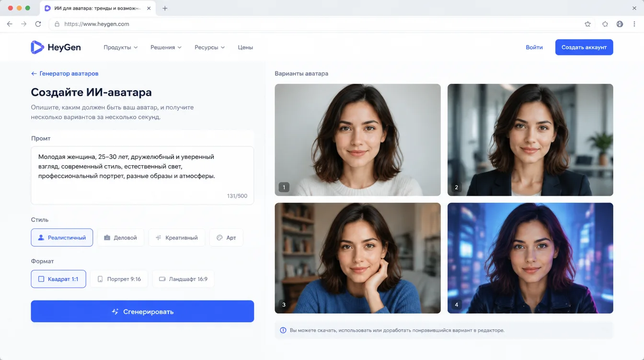Return via Генератор аватаров link
The height and width of the screenshot is (360, 644).
[65, 74]
